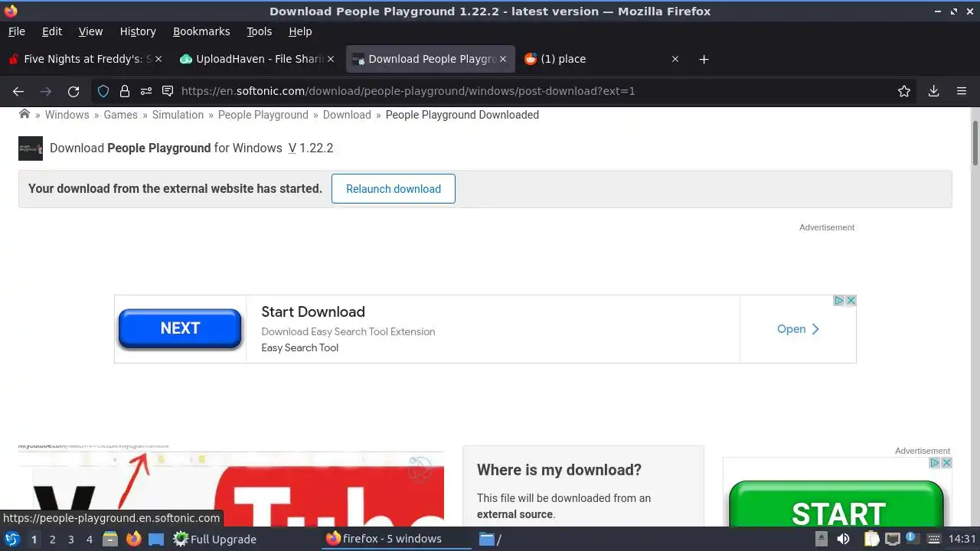Switch to the UploadHaven - File Sharing tab

click(x=256, y=59)
